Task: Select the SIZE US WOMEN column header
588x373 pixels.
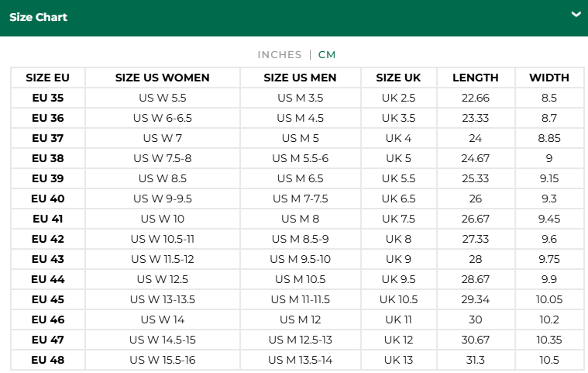Action: (163, 78)
